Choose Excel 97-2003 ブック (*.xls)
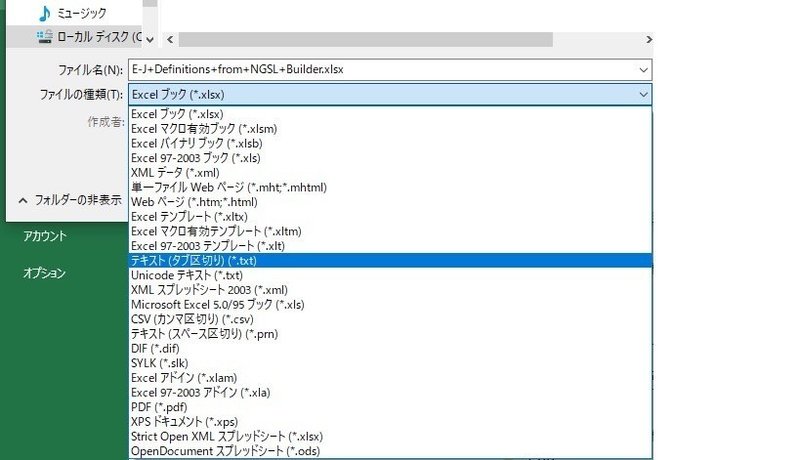The width and height of the screenshot is (800, 460). click(x=390, y=158)
